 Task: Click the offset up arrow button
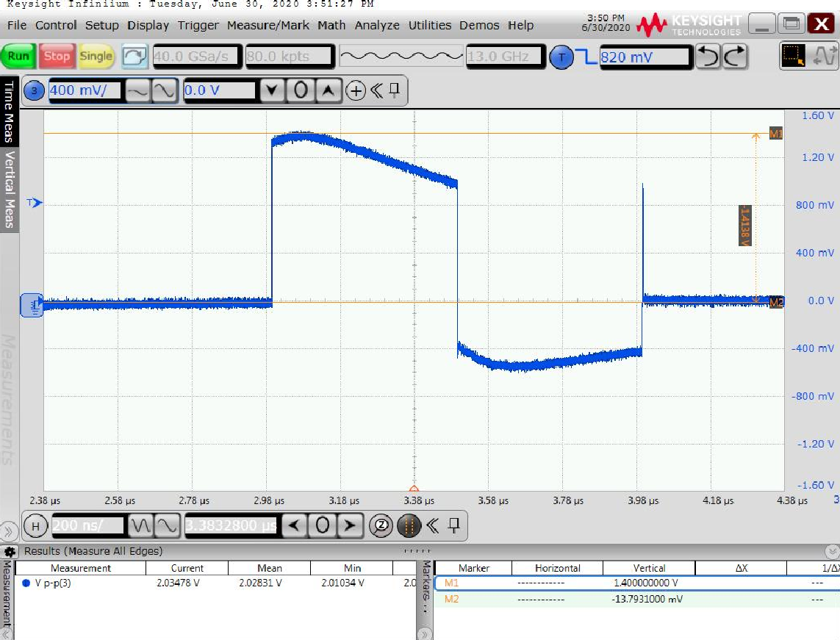pos(329,90)
